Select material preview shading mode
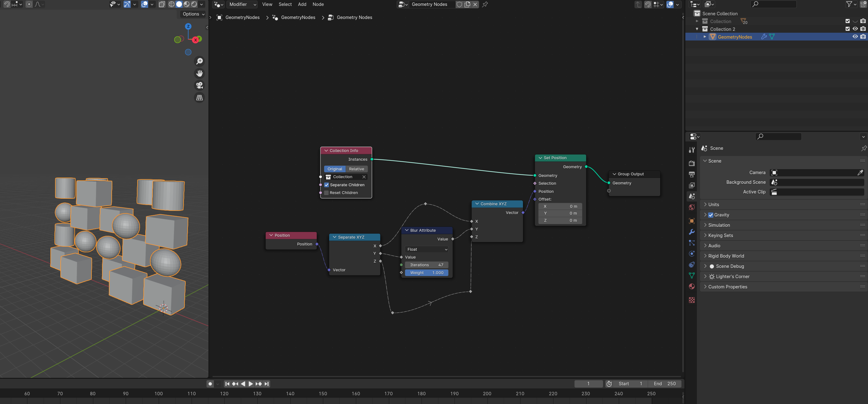Viewport: 868px width, 404px height. tap(186, 4)
